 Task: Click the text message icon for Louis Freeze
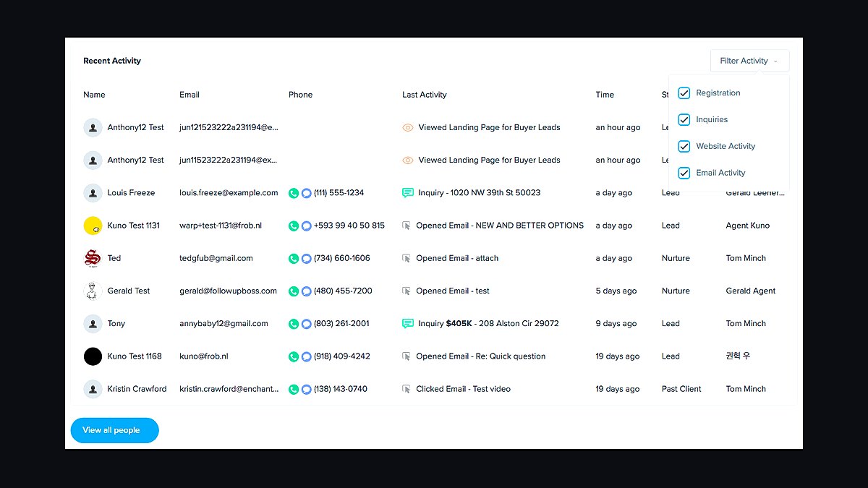click(307, 193)
